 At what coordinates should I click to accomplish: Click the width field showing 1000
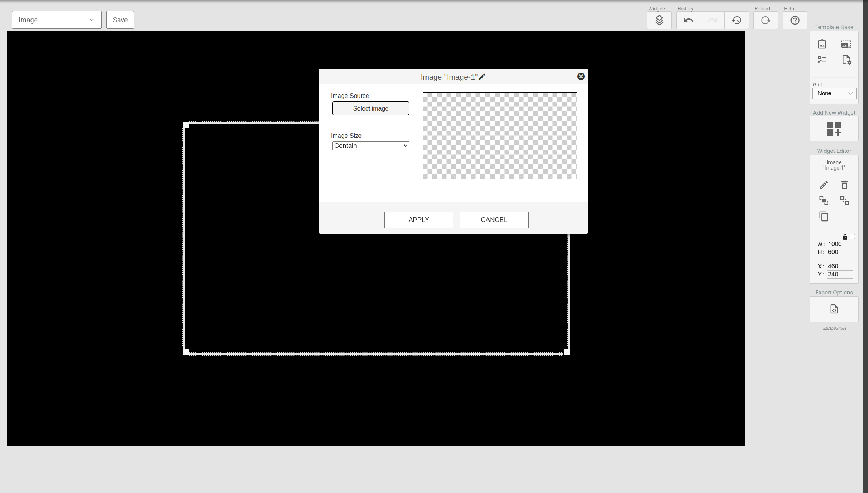pos(840,244)
